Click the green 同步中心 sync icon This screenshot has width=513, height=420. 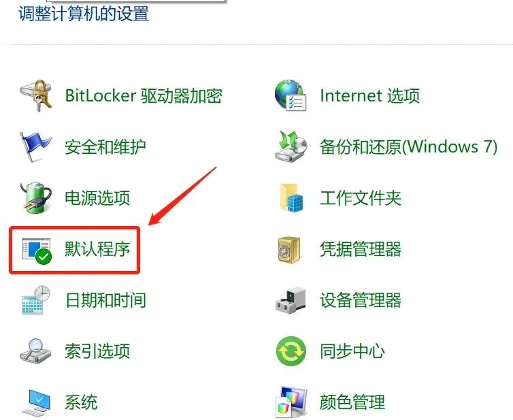coord(291,351)
